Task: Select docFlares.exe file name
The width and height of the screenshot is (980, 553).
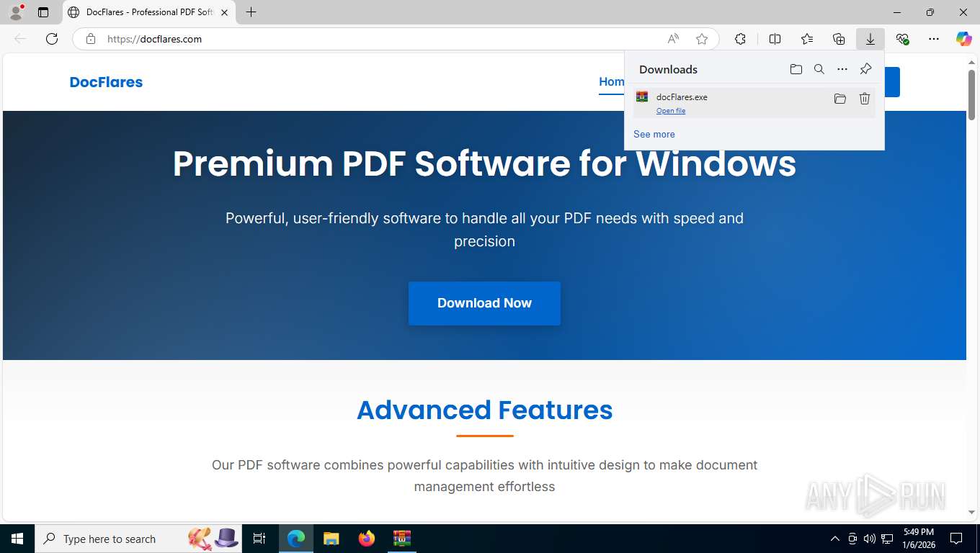Action: 682,97
